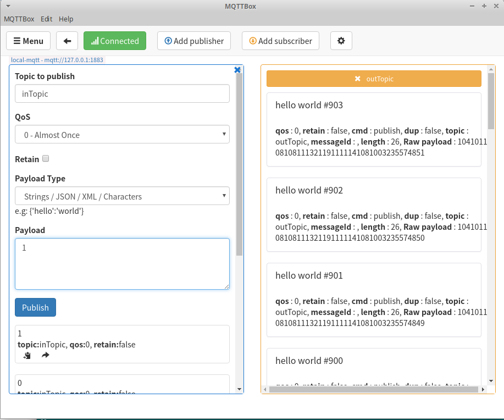Open window menu arrow in title bar
Screen dimensions: 504x420
8,6
